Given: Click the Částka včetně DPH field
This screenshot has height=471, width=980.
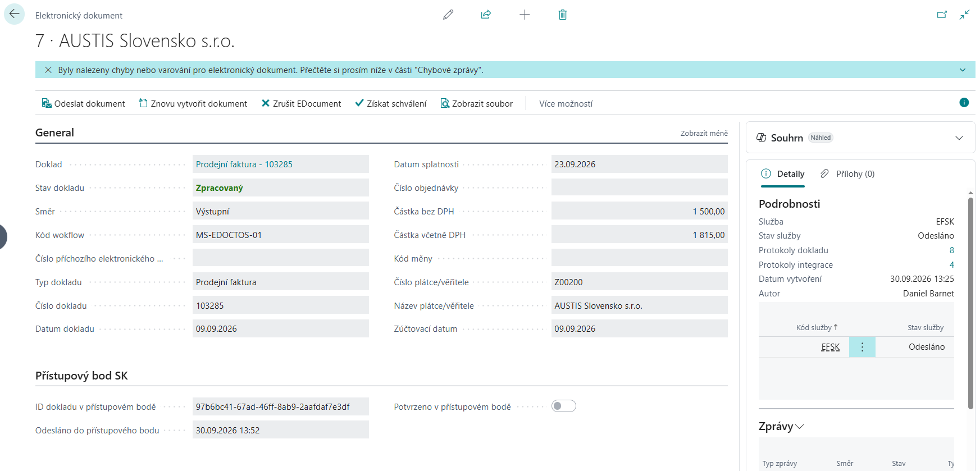Looking at the screenshot, I should (640, 235).
